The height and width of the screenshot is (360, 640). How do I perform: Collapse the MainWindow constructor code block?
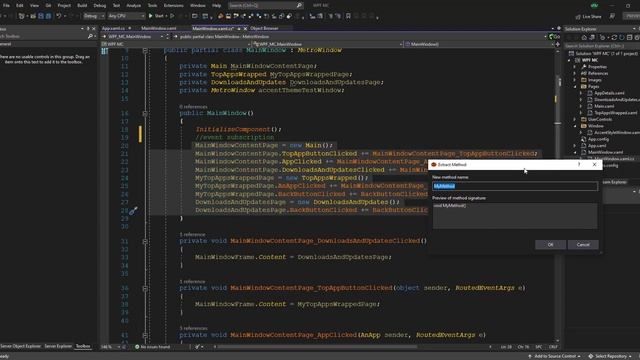[x=145, y=113]
